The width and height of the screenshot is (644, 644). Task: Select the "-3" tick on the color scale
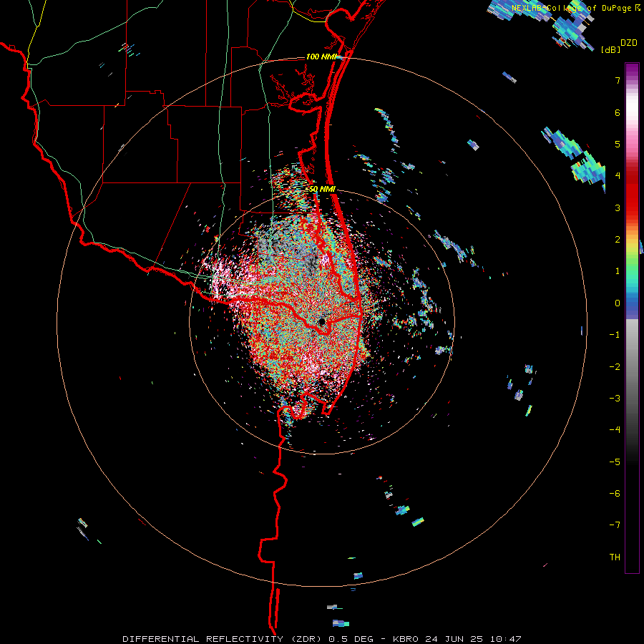[x=615, y=399]
